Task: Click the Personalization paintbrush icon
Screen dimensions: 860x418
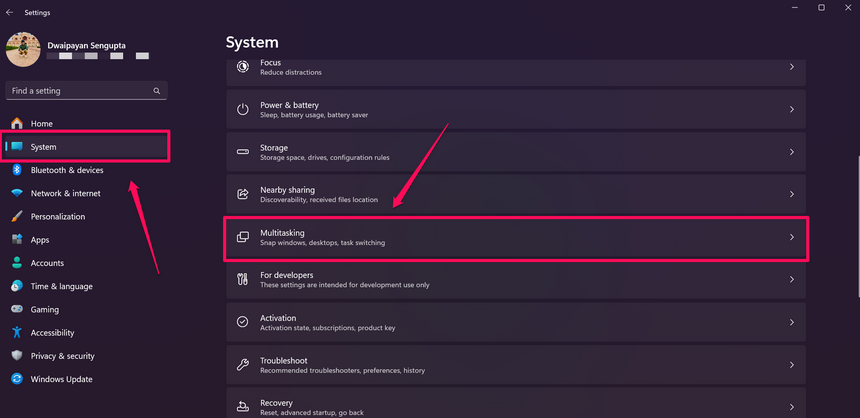Action: click(17, 216)
